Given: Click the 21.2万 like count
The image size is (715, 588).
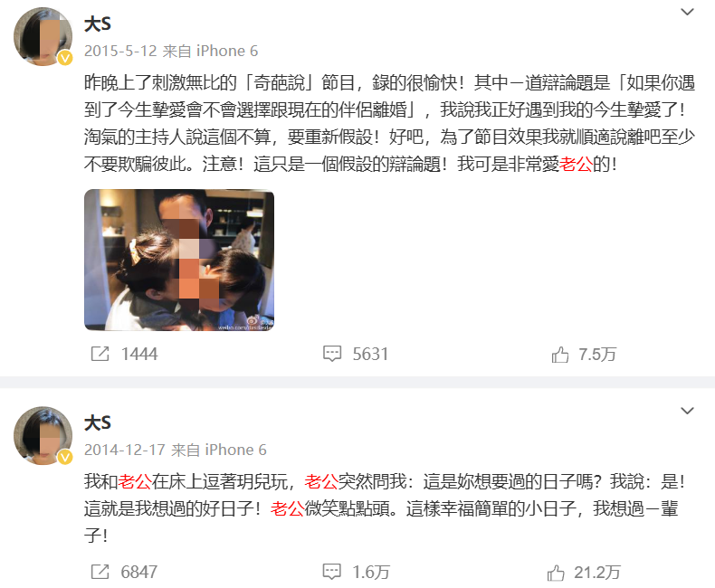Looking at the screenshot, I should pos(597,572).
